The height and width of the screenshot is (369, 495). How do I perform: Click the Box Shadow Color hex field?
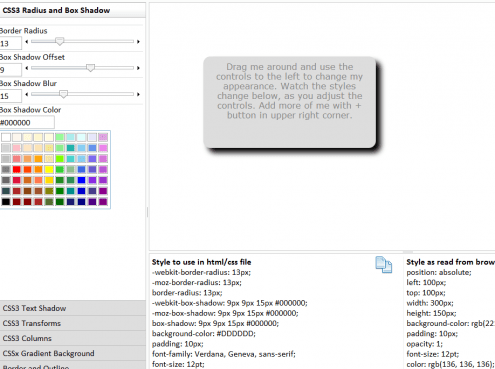(x=27, y=122)
